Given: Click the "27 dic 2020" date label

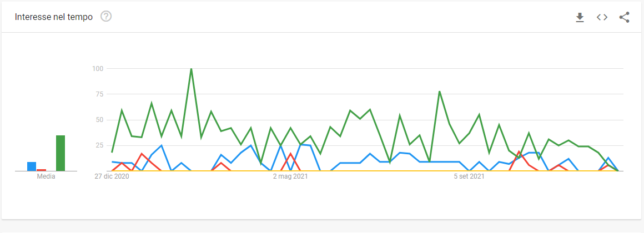Looking at the screenshot, I should click(x=112, y=177).
